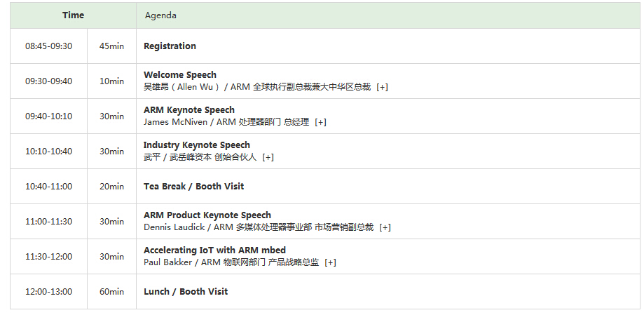
Task: Select the ARM Keynote Speech title
Action: (189, 110)
